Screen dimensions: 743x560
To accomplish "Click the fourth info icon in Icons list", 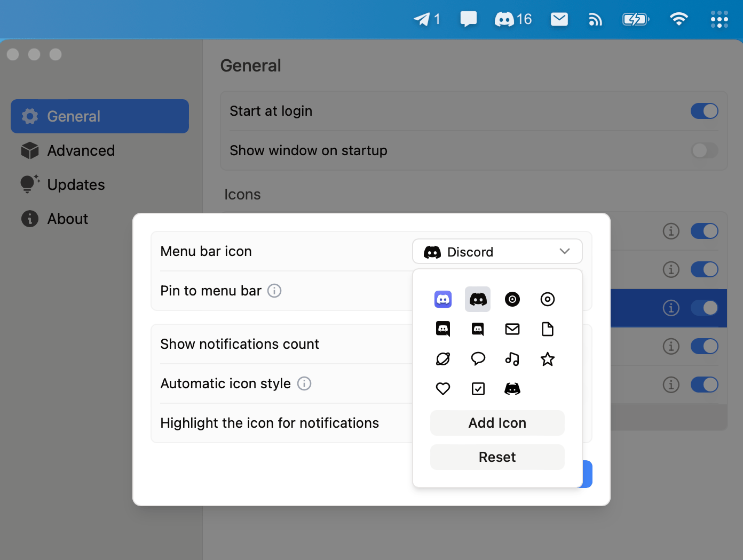I will (671, 346).
